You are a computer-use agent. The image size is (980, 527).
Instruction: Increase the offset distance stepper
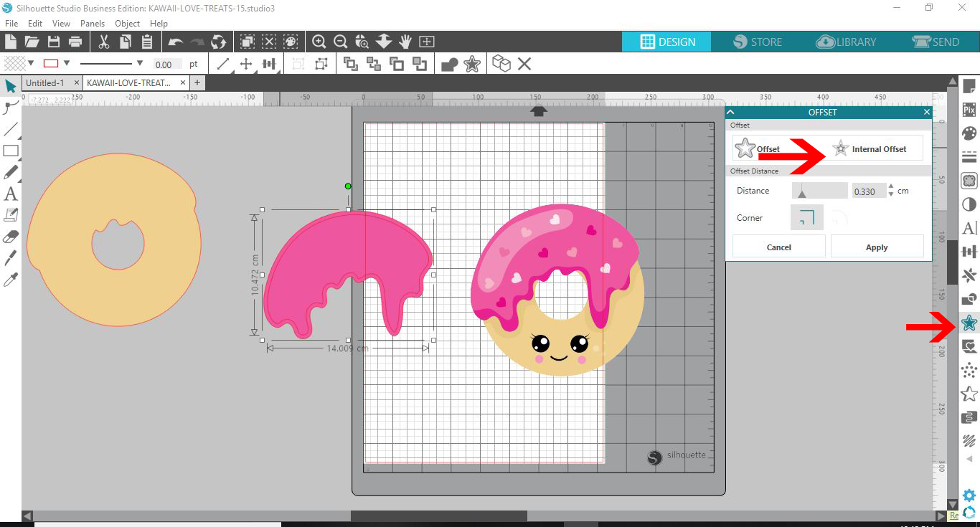(891, 187)
